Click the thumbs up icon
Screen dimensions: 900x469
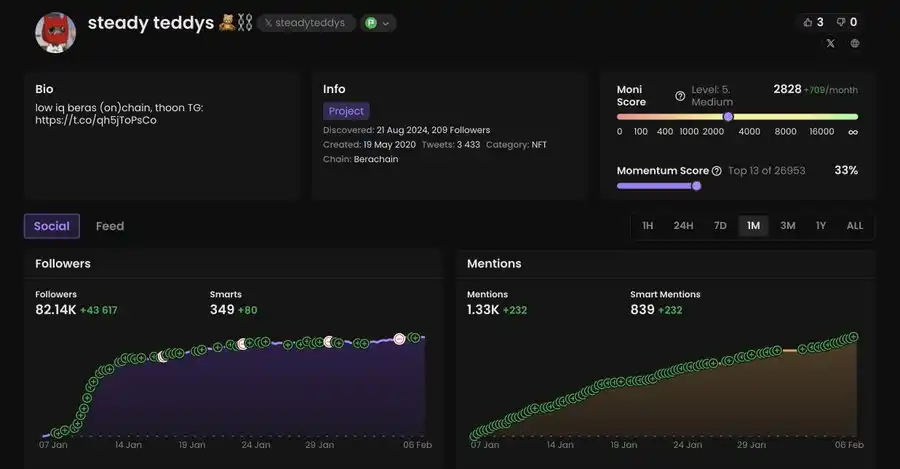tap(806, 22)
